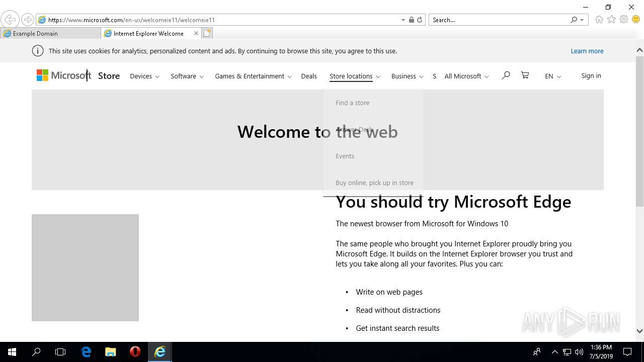Switch to the Example Domain tab
644x362 pixels.
point(50,33)
